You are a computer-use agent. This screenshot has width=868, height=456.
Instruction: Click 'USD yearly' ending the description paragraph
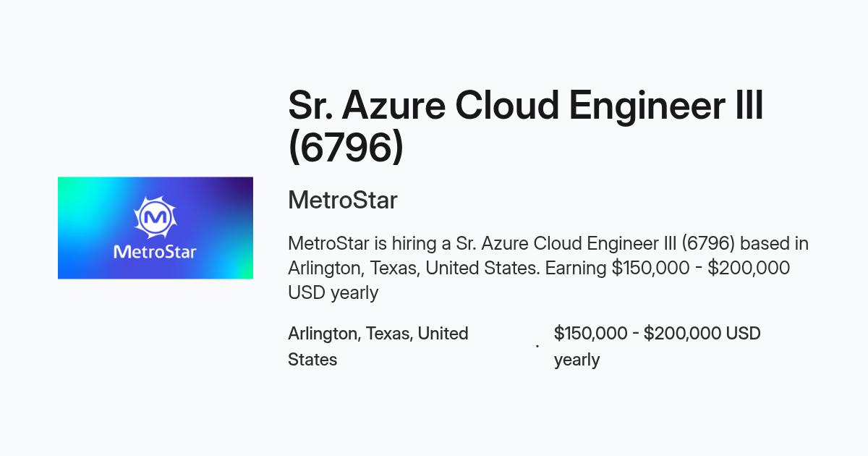333,292
